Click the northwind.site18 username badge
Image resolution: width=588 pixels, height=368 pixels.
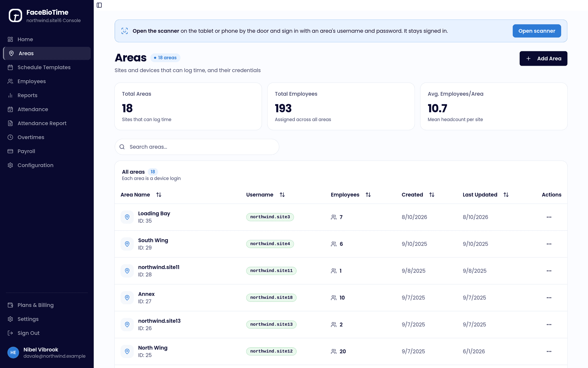click(271, 298)
